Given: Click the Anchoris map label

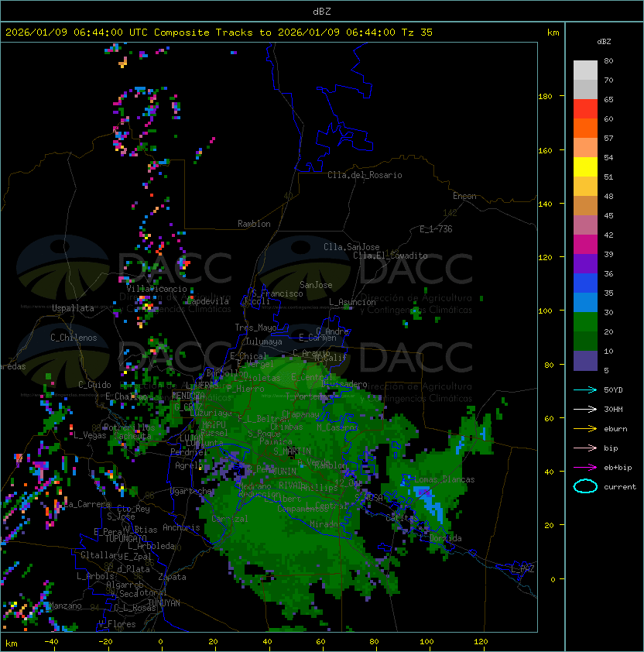Looking at the screenshot, I should tap(181, 527).
